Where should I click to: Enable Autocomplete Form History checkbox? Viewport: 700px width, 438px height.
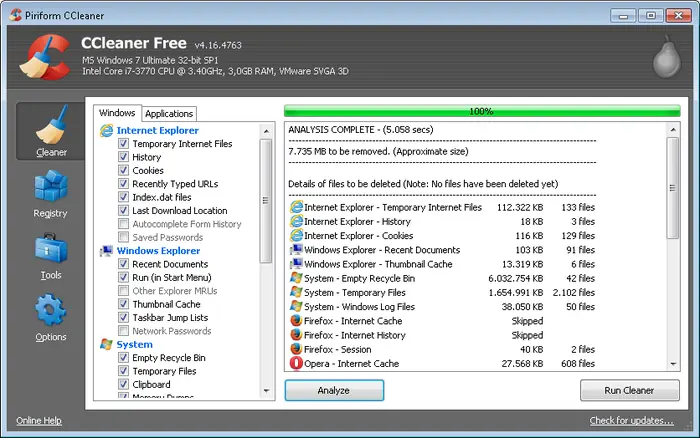[x=124, y=224]
